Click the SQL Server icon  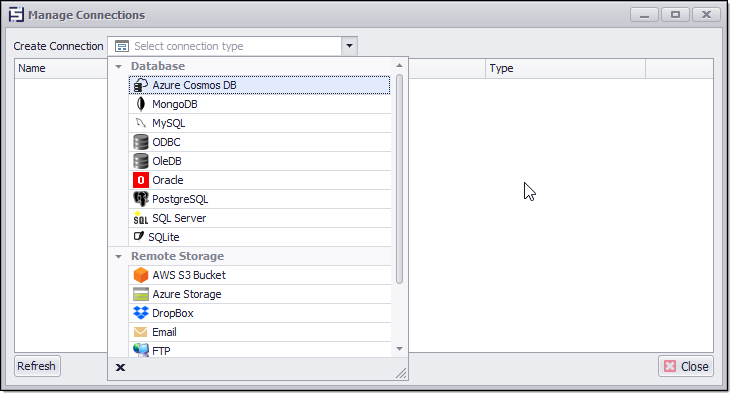click(141, 218)
